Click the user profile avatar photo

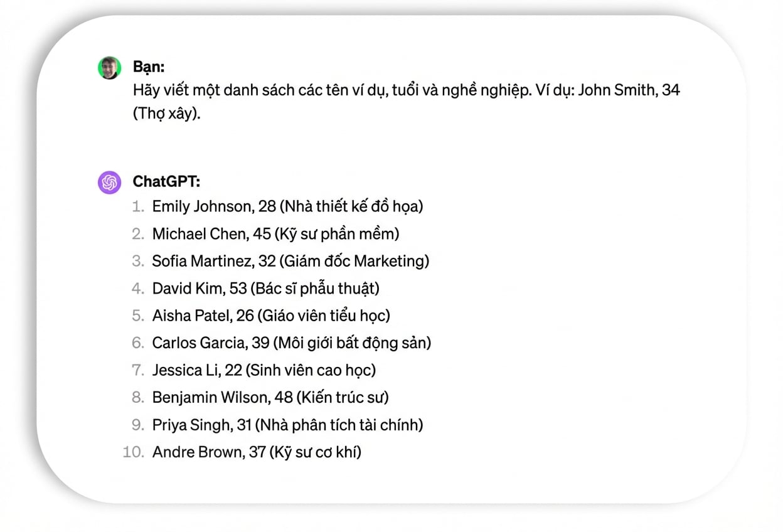[109, 68]
